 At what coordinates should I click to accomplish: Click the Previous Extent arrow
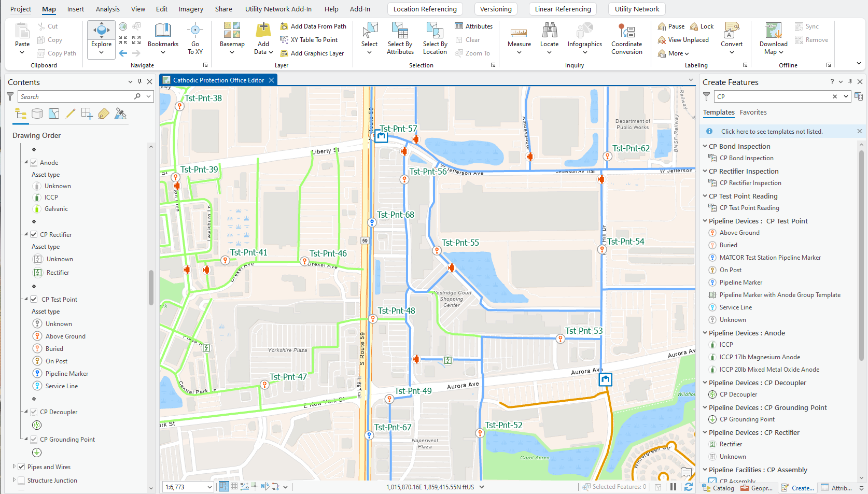[123, 53]
